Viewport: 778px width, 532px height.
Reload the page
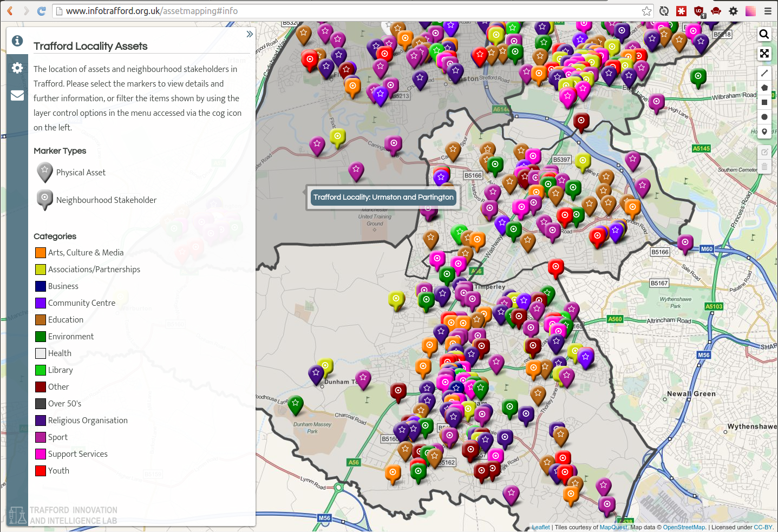(x=41, y=11)
